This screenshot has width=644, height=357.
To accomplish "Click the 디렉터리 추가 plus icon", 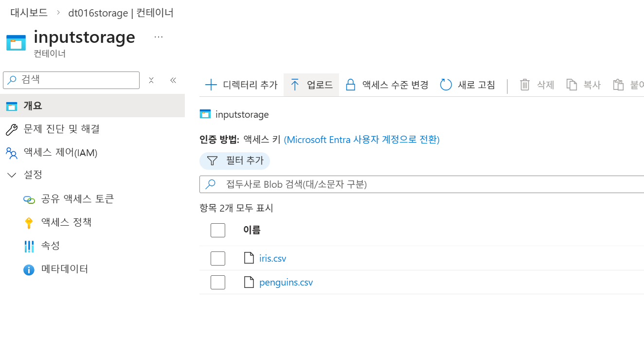I will coord(211,85).
